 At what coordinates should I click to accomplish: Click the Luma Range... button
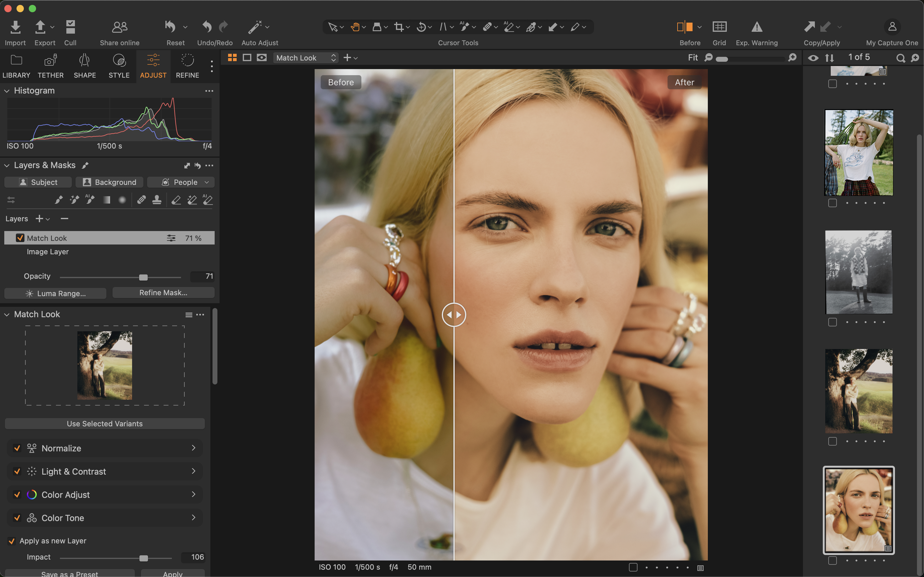(x=55, y=293)
